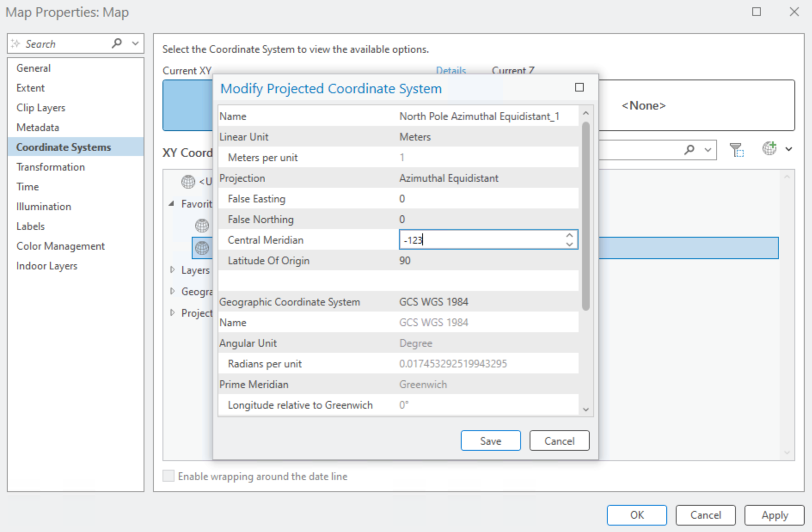
Task: Click the Central Meridian input field
Action: pyautogui.click(x=481, y=240)
